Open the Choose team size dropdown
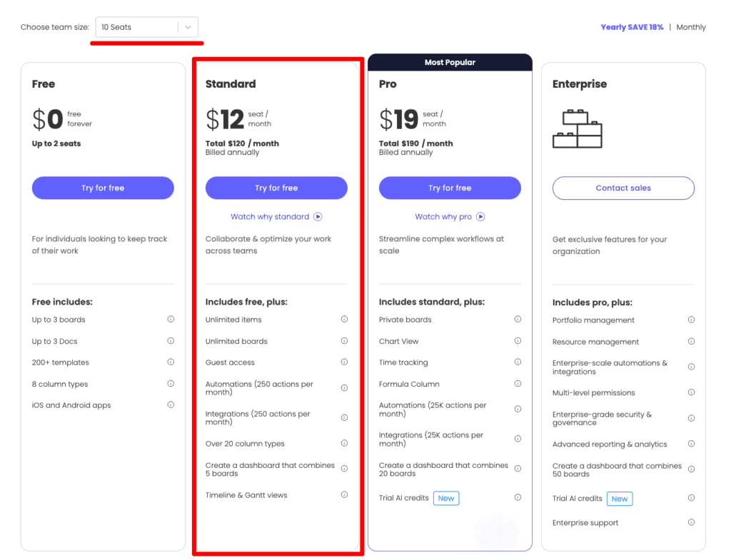This screenshot has width=731, height=560. point(146,27)
